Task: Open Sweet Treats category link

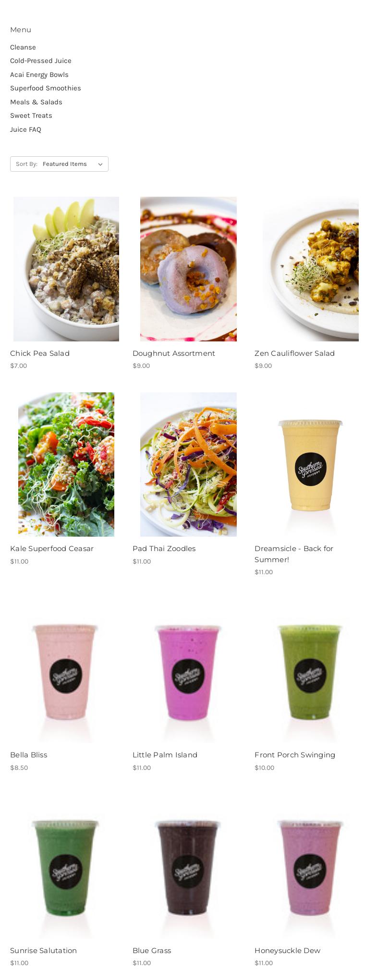Action: [31, 115]
